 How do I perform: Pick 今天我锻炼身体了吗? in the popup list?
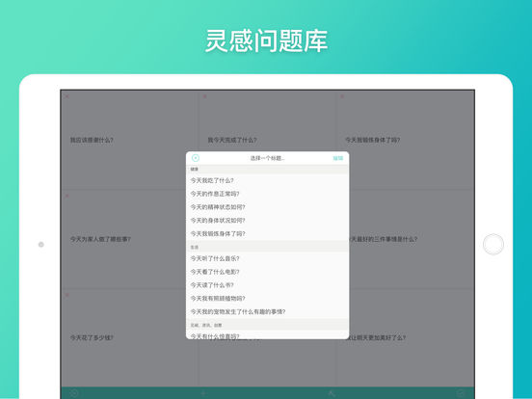(x=267, y=234)
